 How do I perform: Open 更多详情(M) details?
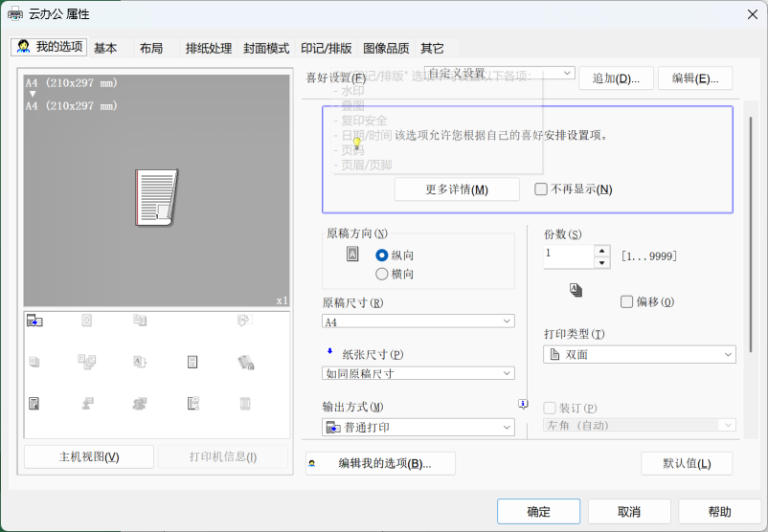pyautogui.click(x=457, y=189)
